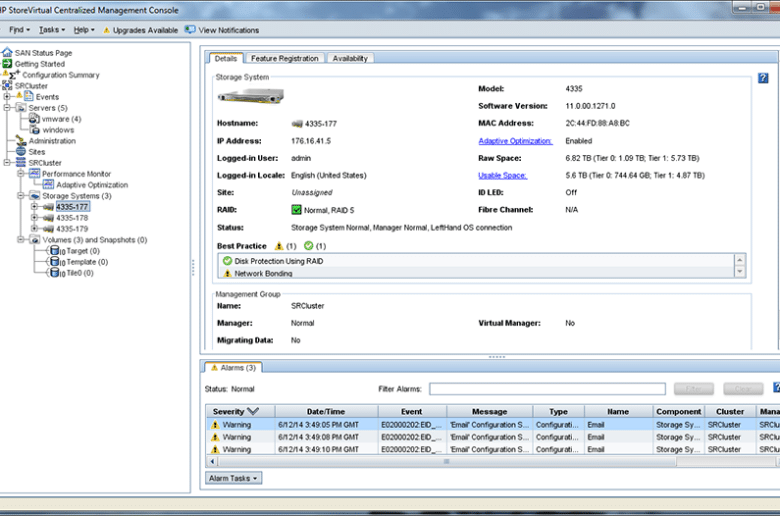Click the Storage Systems (3) icon
780x516 pixels.
pyautogui.click(x=35, y=196)
